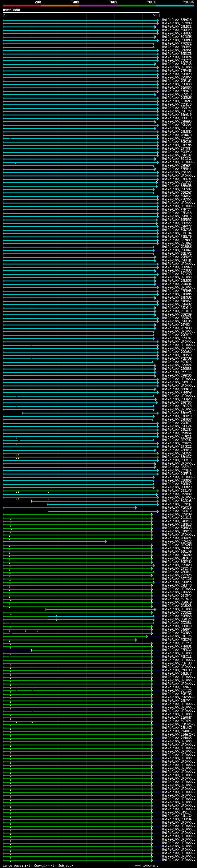Click the UniRef100_Q84W73 label
This screenshot has height=868, width=197.
177,135
